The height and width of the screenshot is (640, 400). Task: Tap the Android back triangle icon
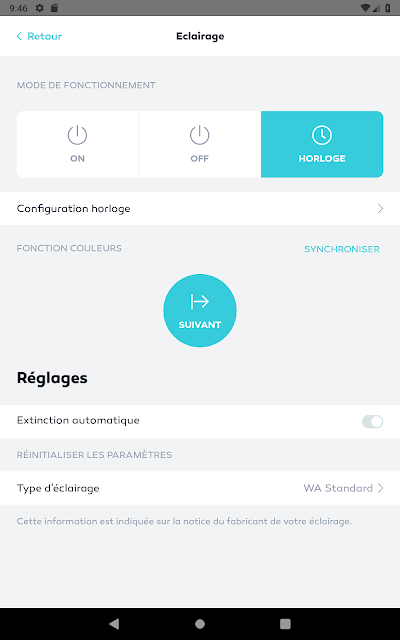(x=114, y=623)
